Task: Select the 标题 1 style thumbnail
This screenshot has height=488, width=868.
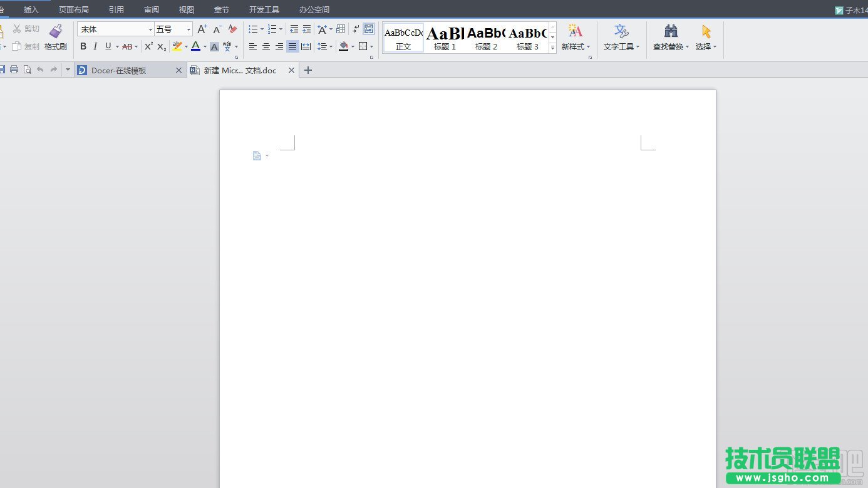Action: pos(445,38)
